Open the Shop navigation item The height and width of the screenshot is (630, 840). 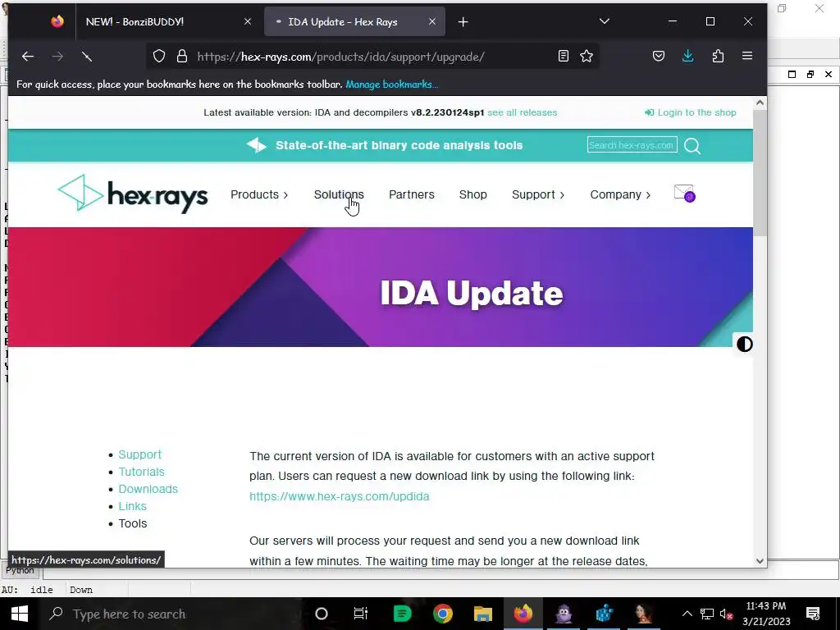click(x=473, y=194)
